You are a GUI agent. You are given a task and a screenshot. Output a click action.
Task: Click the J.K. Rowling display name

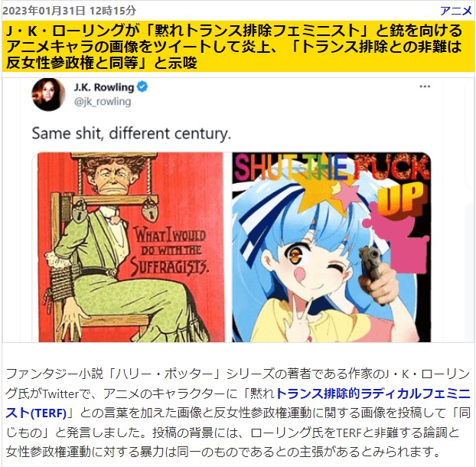click(104, 87)
